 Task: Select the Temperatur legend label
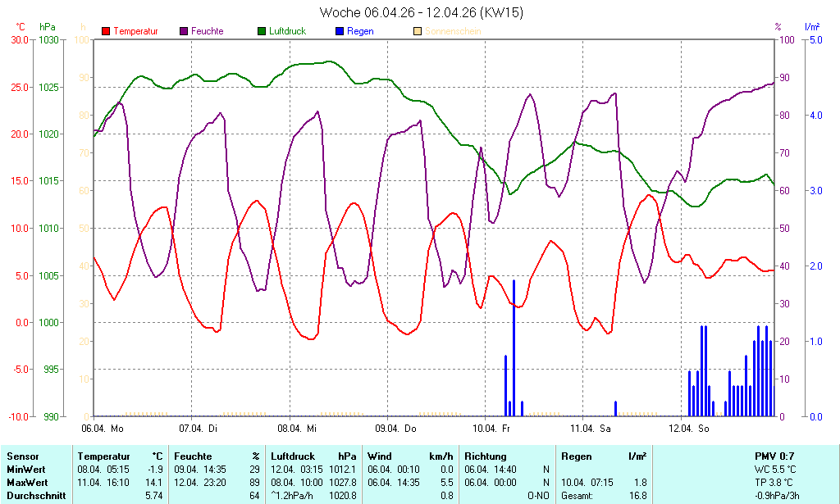[x=135, y=31]
